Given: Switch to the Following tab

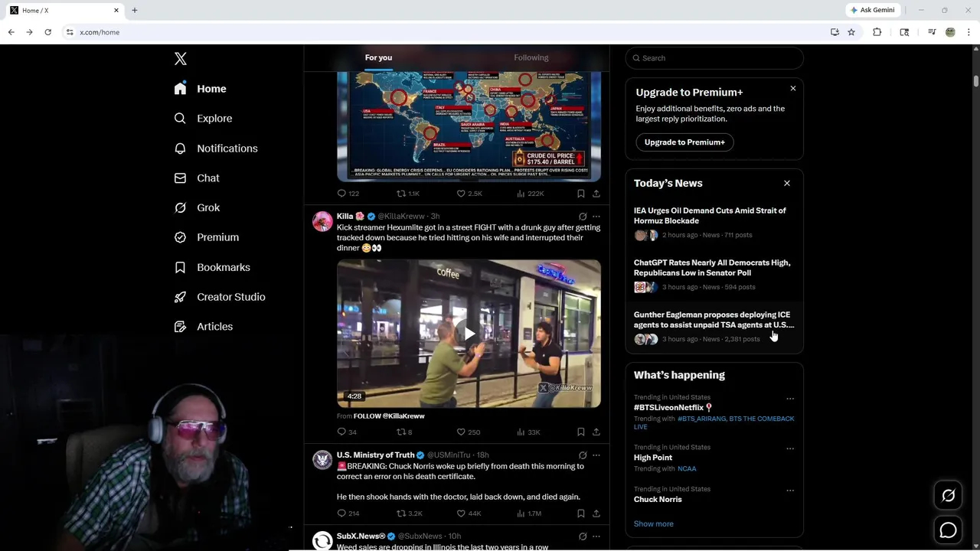Looking at the screenshot, I should click(x=531, y=57).
